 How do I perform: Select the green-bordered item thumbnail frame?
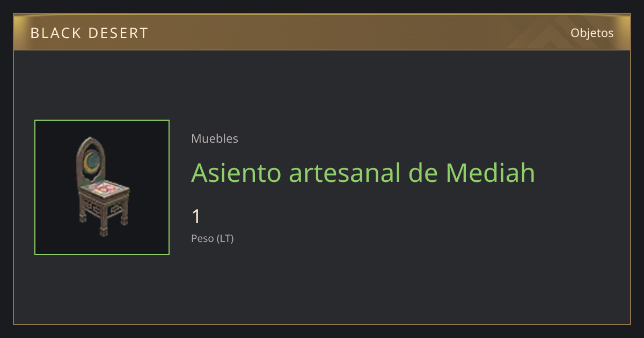102,187
